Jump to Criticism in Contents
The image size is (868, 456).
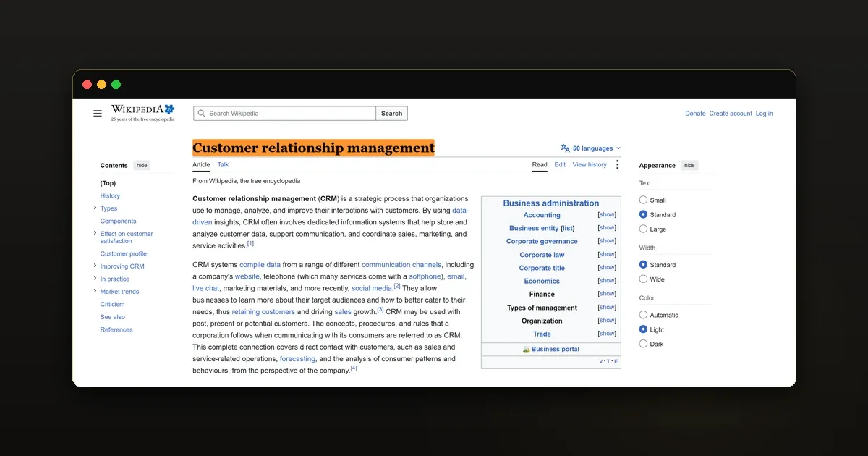[112, 304]
